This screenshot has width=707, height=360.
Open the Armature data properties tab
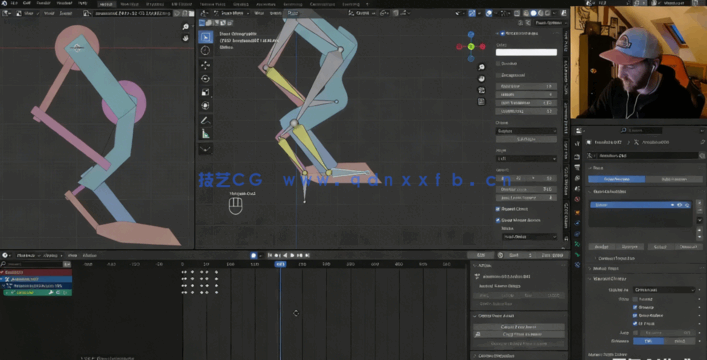click(x=577, y=244)
